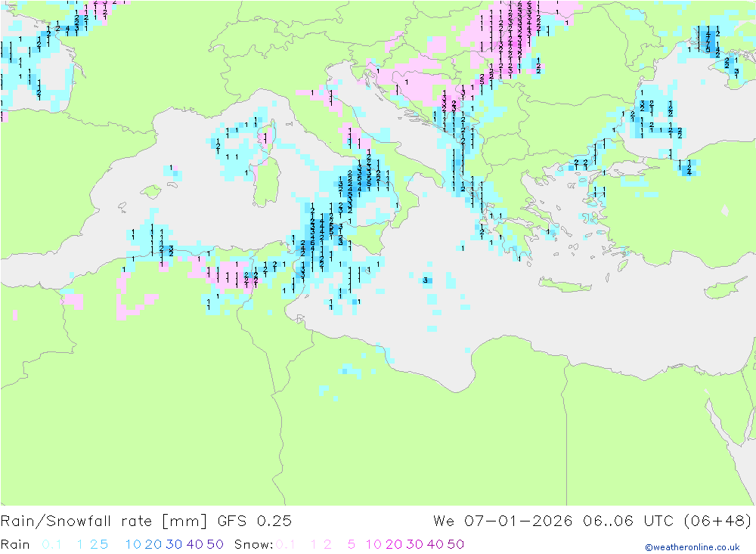
Task: Click the 'Rain' legend label
Action: pos(15,544)
